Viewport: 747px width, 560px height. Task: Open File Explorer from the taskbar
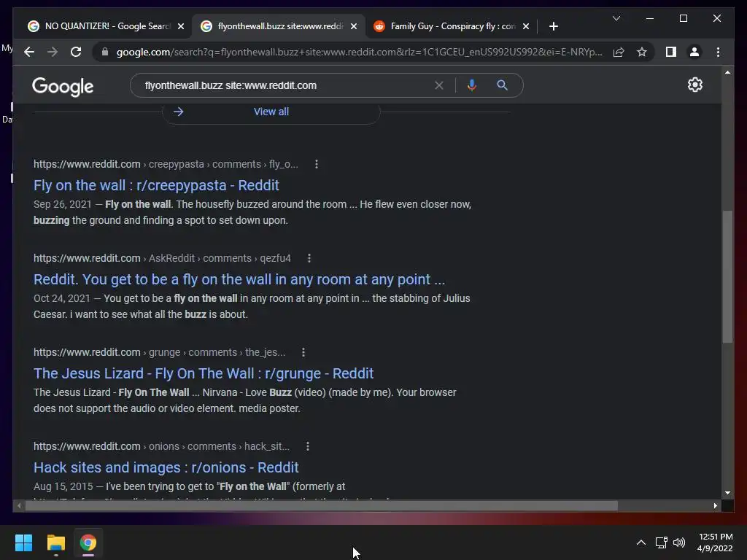pyautogui.click(x=55, y=542)
